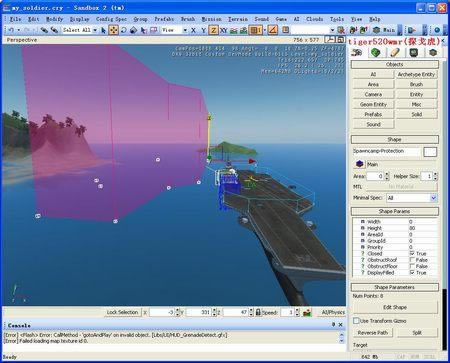Click the viewport search icon

pyautogui.click(x=329, y=40)
